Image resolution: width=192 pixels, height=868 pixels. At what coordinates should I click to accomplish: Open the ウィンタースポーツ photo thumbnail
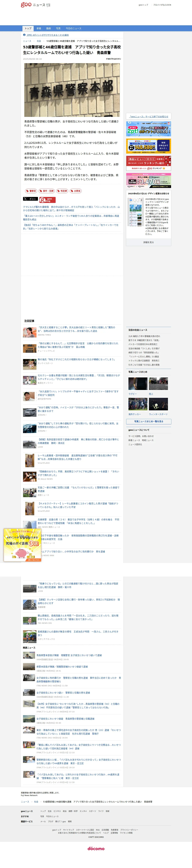[158, 404]
